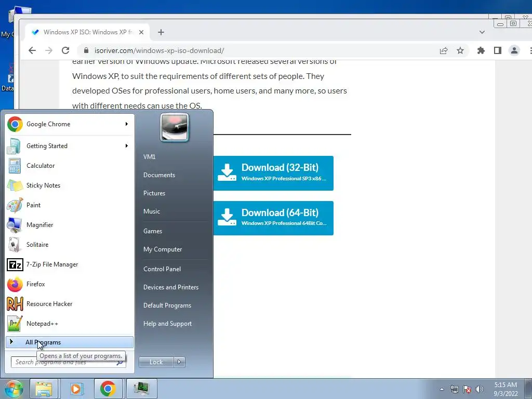This screenshot has height=399, width=532.
Task: Open Chrome profile avatar
Action: tap(514, 50)
